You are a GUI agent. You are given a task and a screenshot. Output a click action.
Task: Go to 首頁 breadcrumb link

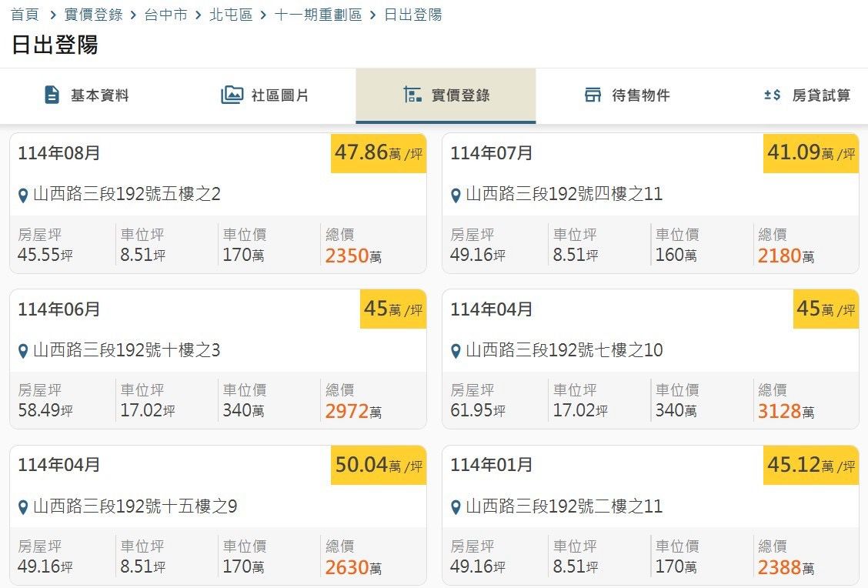pyautogui.click(x=25, y=15)
